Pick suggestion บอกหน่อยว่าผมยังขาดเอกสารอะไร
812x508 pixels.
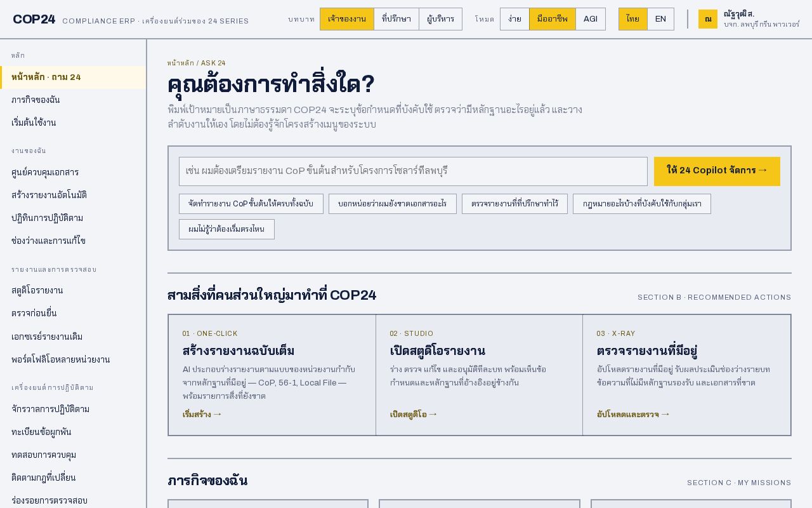point(393,204)
